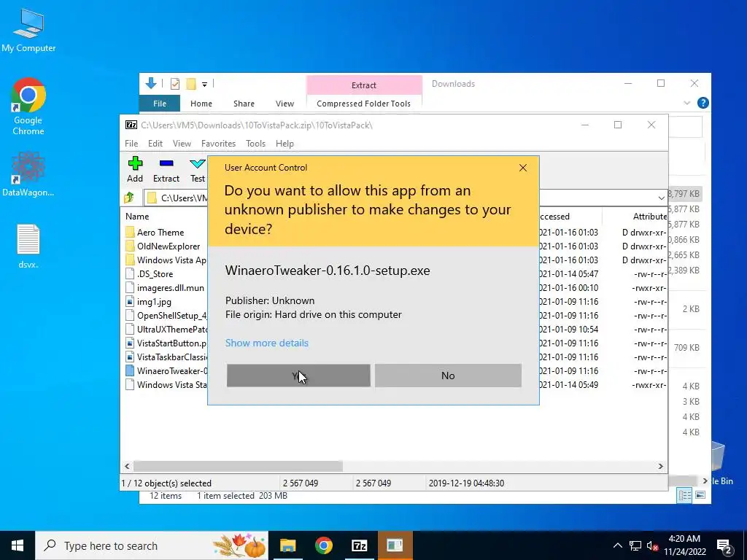
Task: Click the muted volume tray icon
Action: (652, 545)
